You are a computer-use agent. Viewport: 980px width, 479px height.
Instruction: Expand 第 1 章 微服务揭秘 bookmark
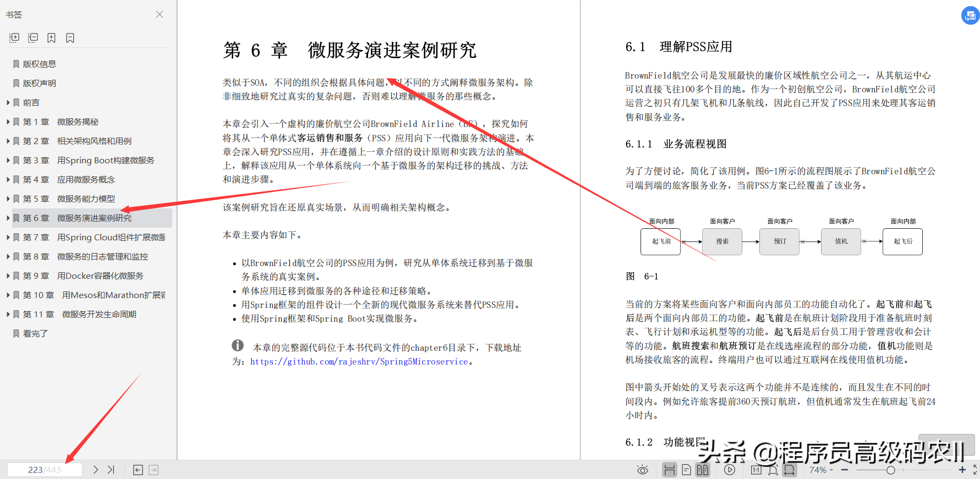click(8, 122)
